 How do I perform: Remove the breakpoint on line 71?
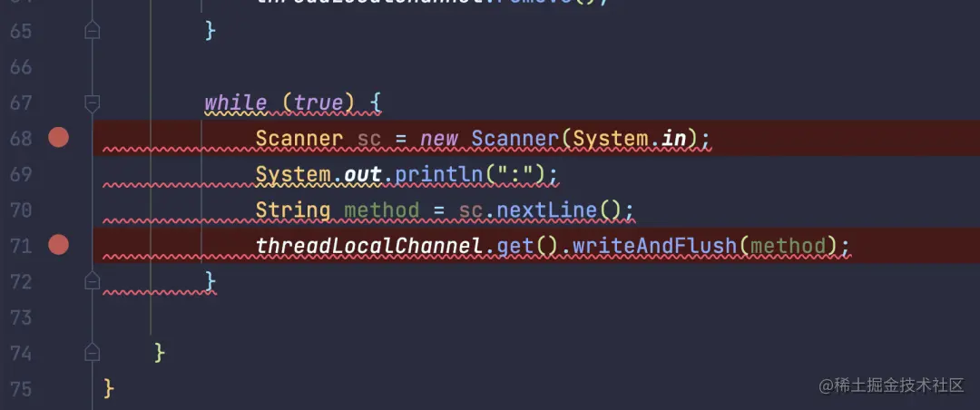[59, 245]
